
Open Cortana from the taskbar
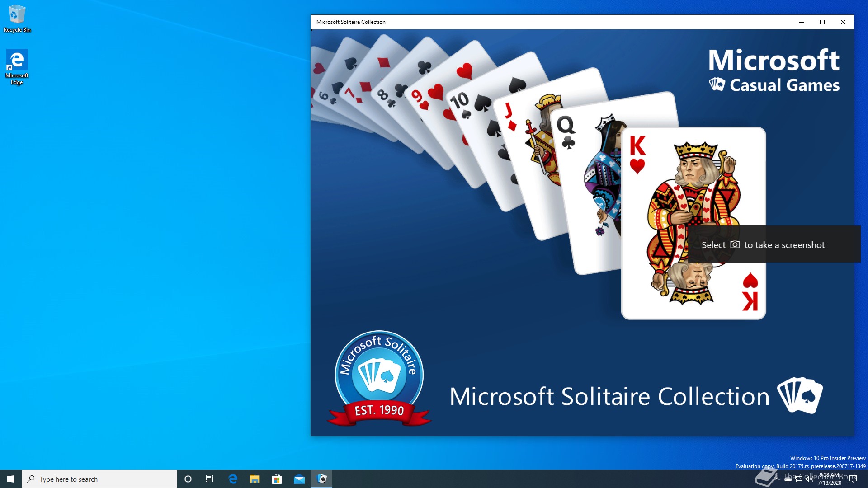click(x=188, y=479)
